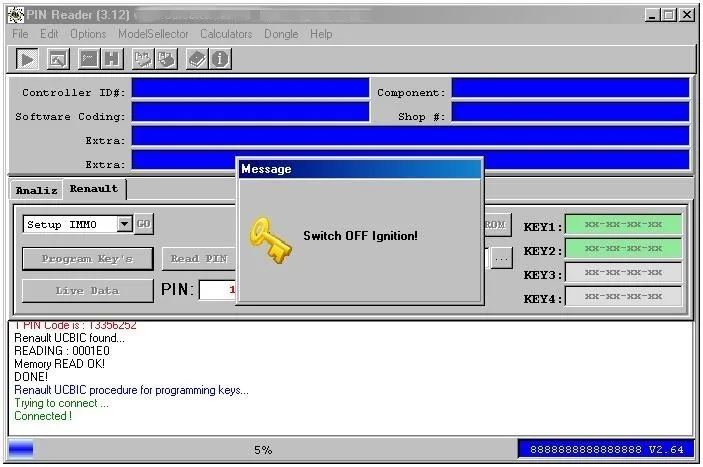
Task: Click the Controller ID# blue field
Action: pyautogui.click(x=251, y=88)
